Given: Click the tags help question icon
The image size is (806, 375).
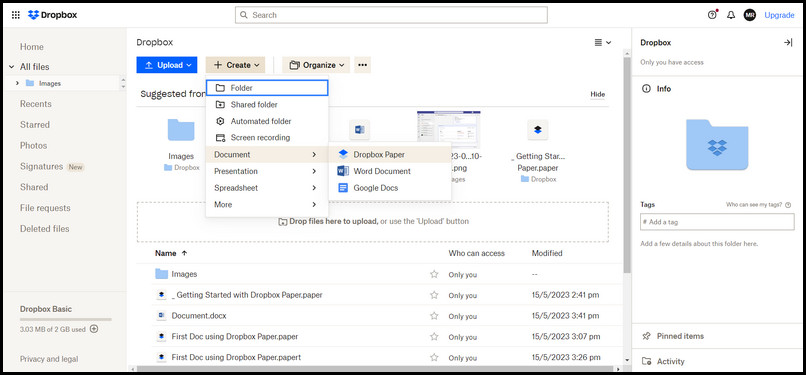Looking at the screenshot, I should (x=788, y=204).
